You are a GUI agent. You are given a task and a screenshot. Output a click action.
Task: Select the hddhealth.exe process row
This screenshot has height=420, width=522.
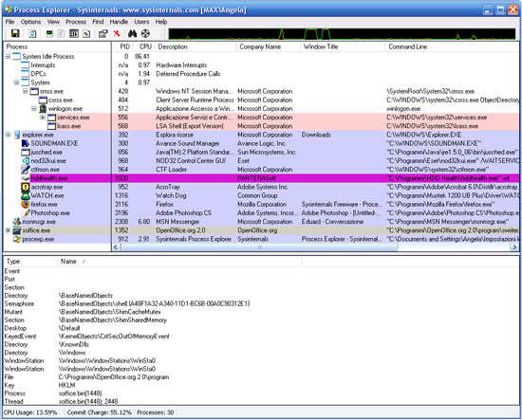point(261,178)
